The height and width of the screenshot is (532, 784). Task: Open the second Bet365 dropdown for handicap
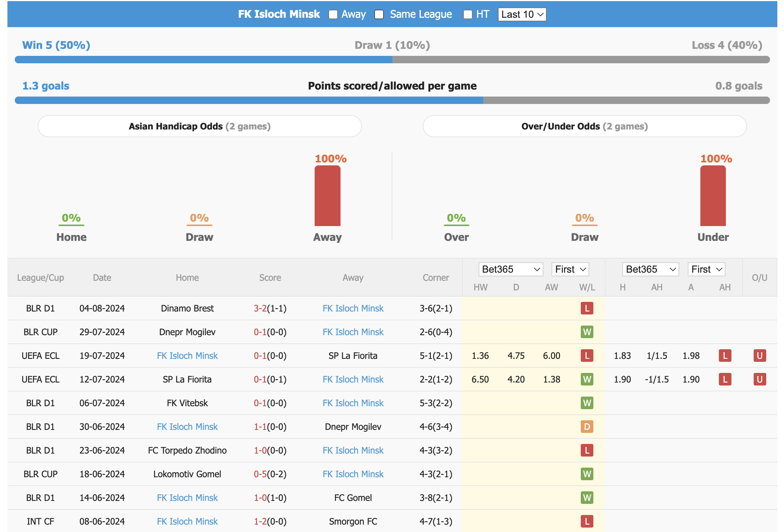pos(650,269)
